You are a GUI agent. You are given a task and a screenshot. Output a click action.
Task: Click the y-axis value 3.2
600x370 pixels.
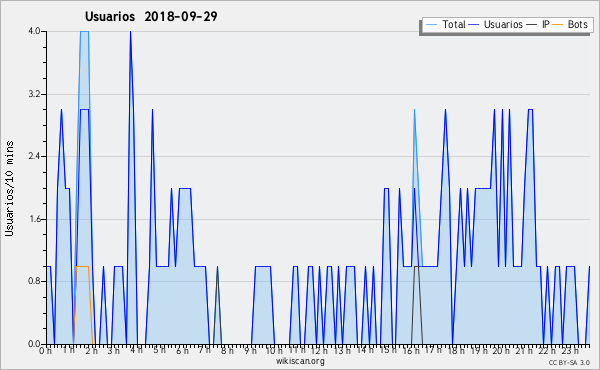[34, 94]
